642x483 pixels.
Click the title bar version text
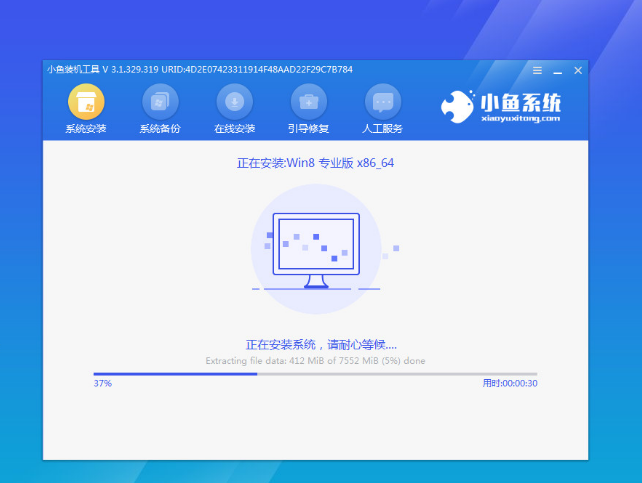click(x=200, y=70)
